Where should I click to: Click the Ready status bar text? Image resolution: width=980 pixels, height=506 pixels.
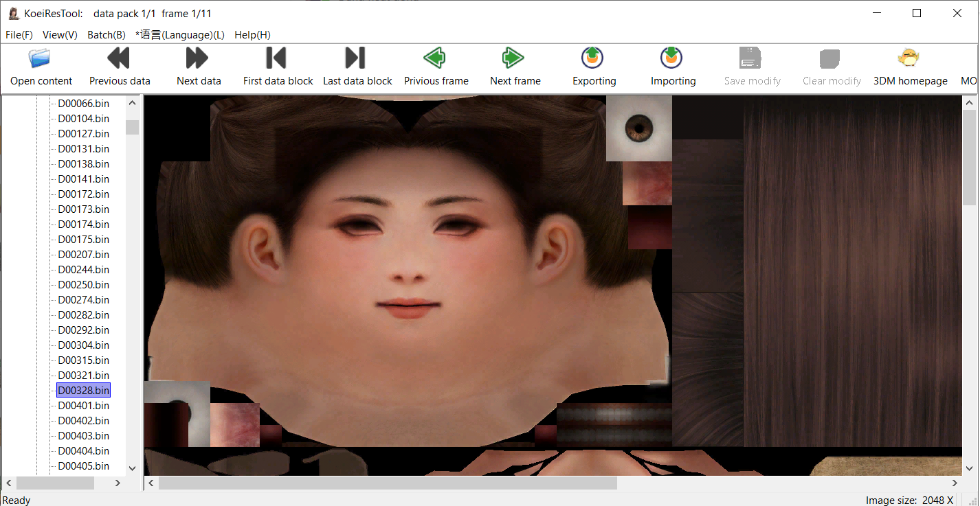click(16, 500)
